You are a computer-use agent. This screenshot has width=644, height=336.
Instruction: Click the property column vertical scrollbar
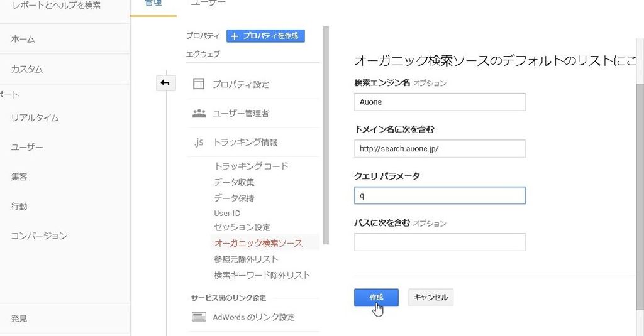tap(325, 126)
